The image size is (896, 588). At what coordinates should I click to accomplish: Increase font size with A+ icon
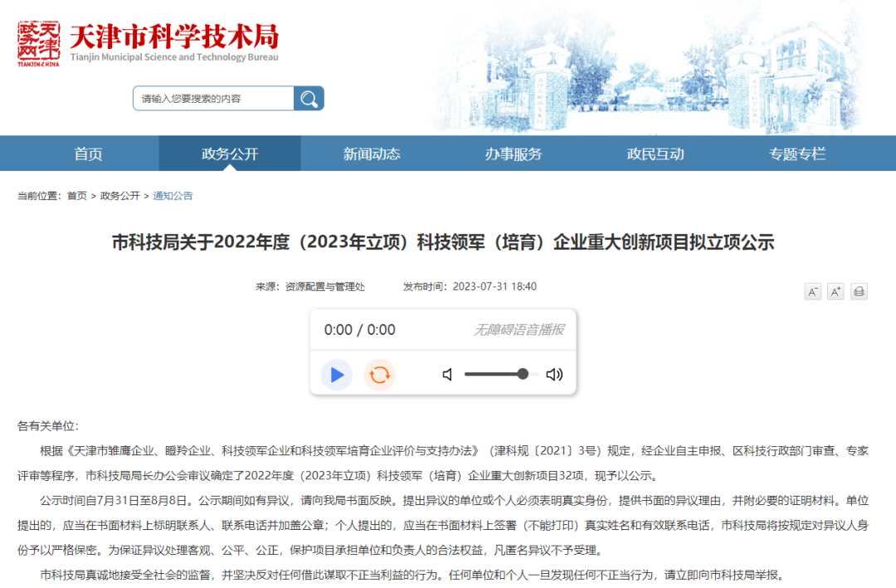tap(835, 291)
